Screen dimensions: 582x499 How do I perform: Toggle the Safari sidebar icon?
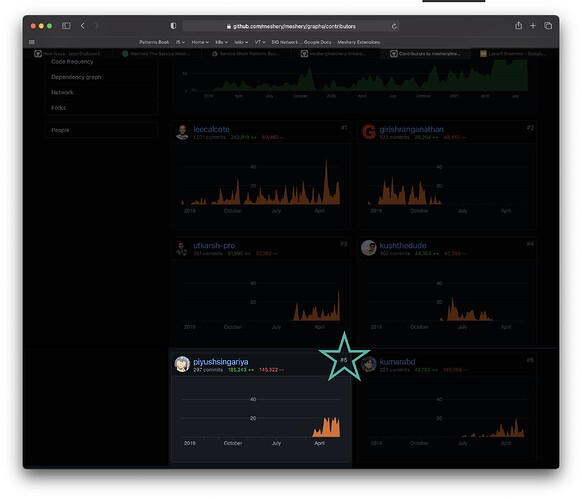click(66, 26)
